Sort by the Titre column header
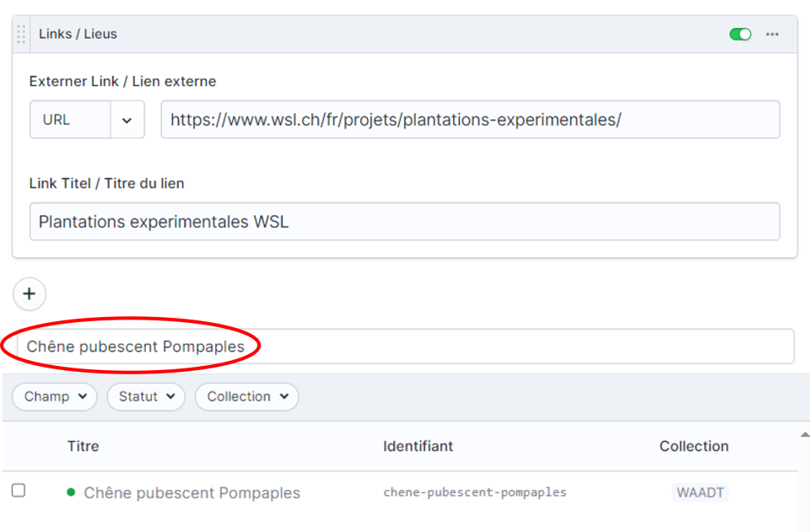 pyautogui.click(x=83, y=447)
